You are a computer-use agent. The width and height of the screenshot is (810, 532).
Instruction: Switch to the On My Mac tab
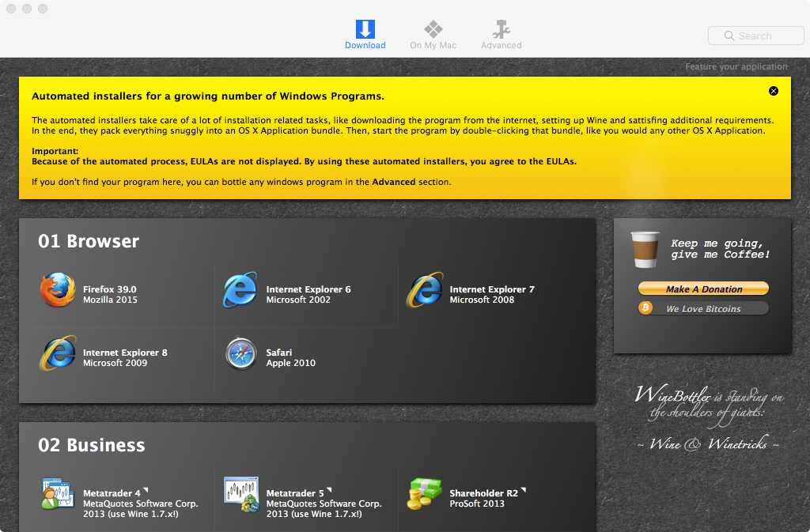[x=433, y=35]
